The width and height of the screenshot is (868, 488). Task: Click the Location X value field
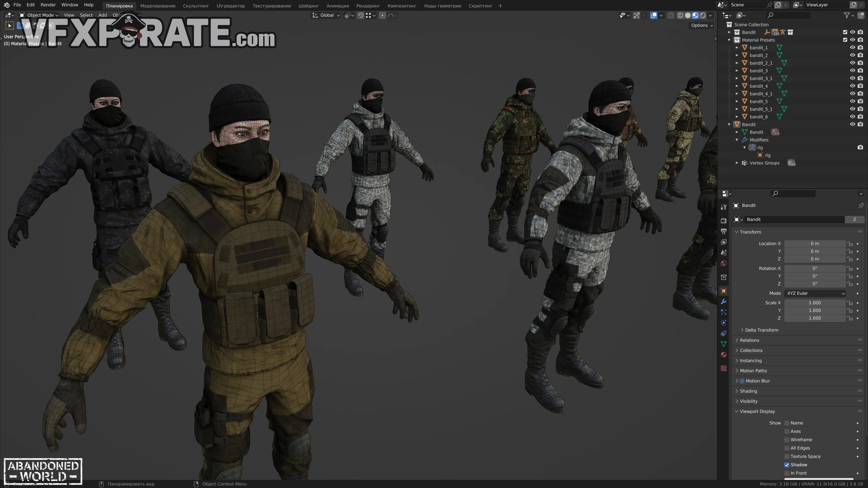pyautogui.click(x=815, y=244)
